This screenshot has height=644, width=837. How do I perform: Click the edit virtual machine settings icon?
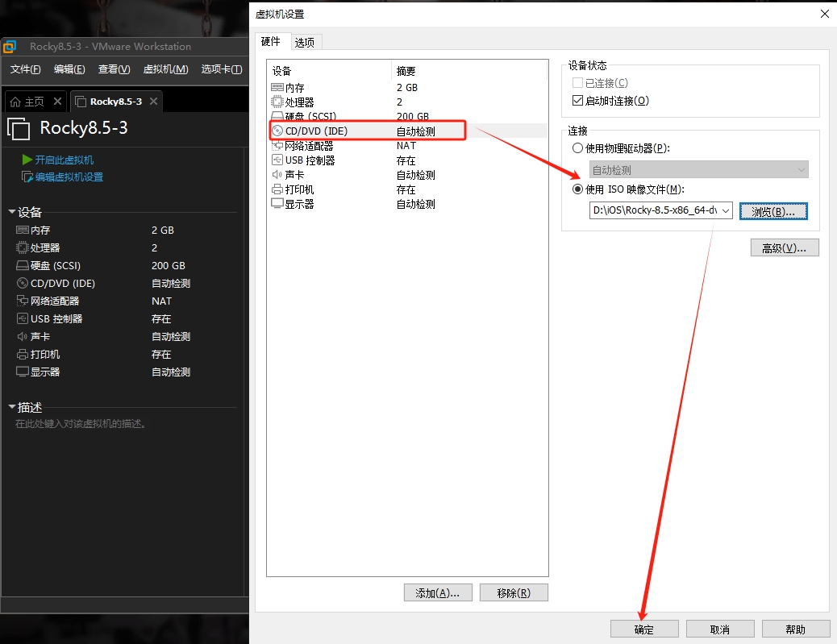pyautogui.click(x=27, y=177)
